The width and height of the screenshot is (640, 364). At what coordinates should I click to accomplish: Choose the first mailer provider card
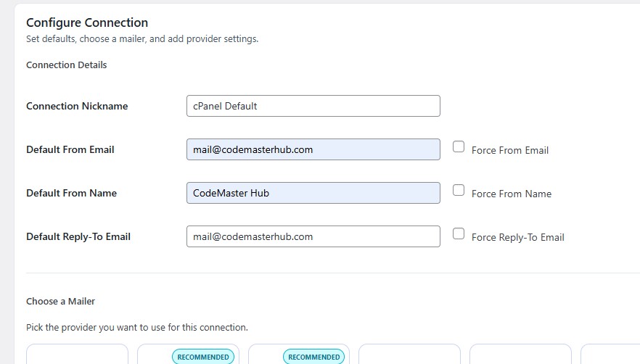coord(77,355)
